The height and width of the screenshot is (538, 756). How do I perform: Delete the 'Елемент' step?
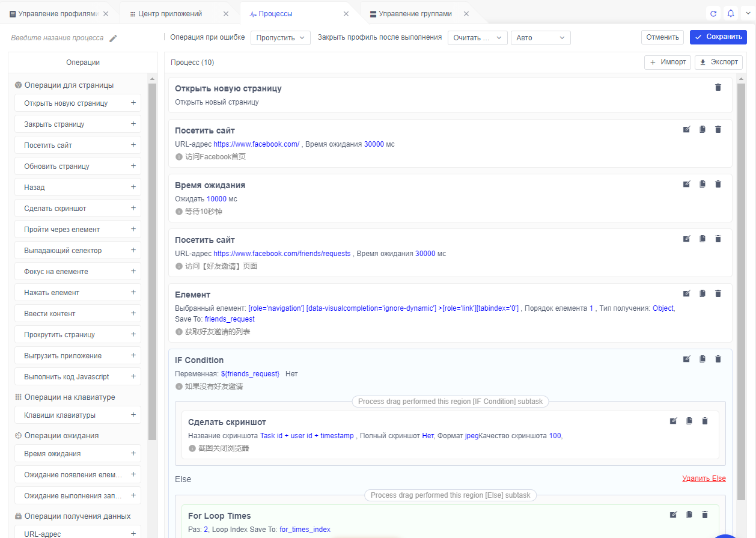click(x=718, y=293)
